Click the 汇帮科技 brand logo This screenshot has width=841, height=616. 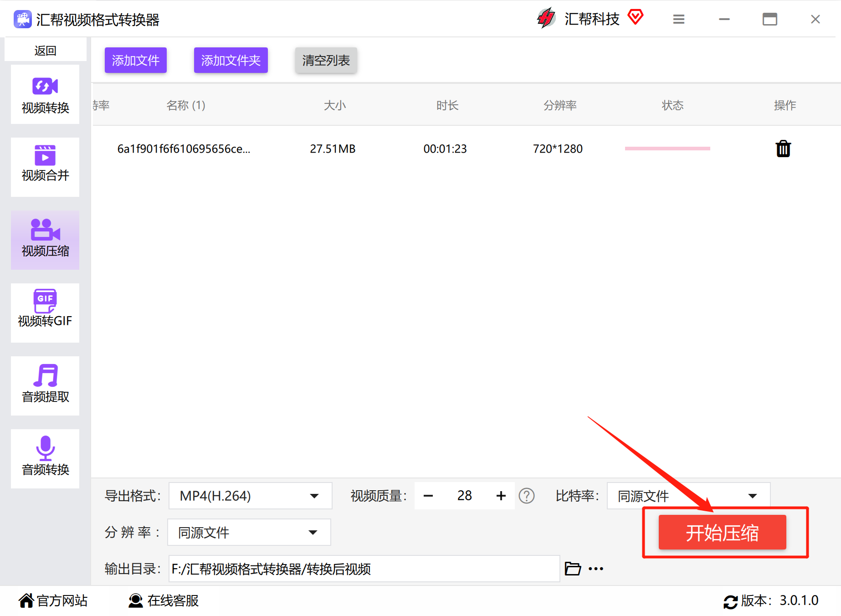(x=546, y=18)
